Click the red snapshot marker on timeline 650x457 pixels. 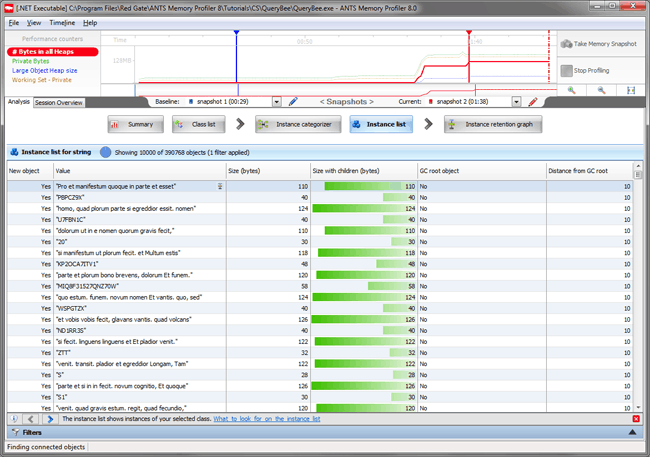(x=468, y=35)
